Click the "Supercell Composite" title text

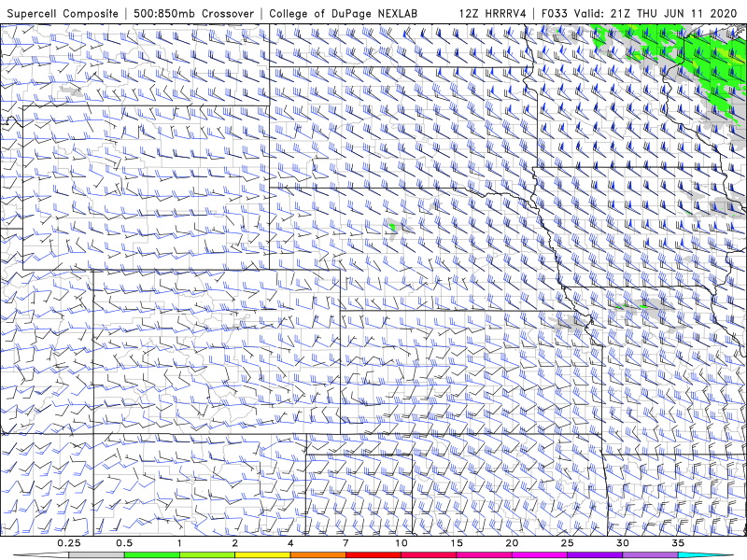click(63, 13)
